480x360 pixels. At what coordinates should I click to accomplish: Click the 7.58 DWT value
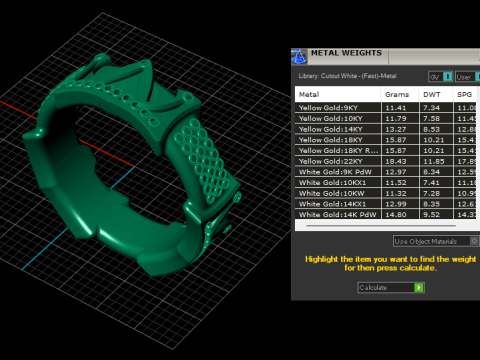[x=431, y=118]
